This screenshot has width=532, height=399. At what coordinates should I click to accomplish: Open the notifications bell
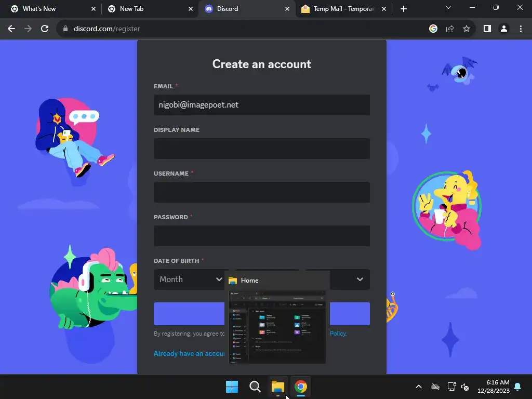pyautogui.click(x=518, y=387)
